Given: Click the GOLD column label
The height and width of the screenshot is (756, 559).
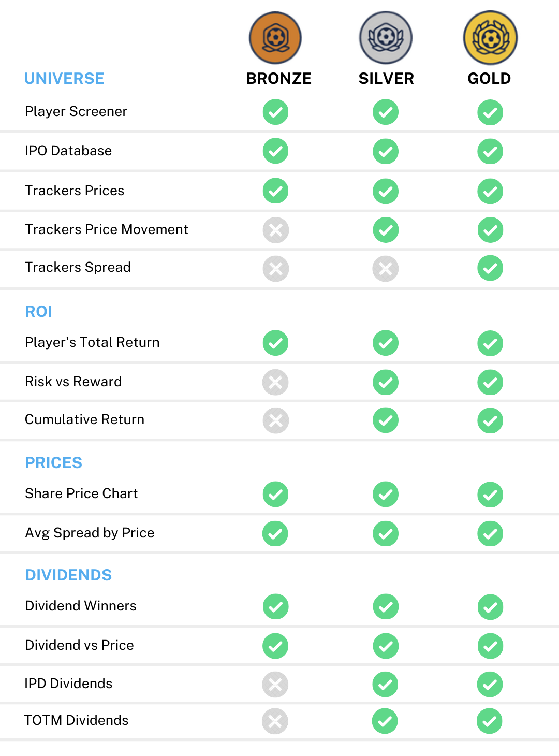Looking at the screenshot, I should 489,79.
